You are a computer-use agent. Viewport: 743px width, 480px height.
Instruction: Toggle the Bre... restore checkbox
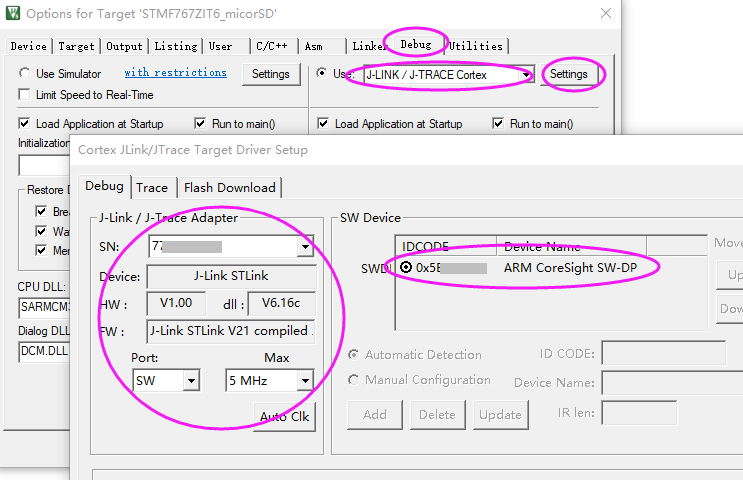[x=41, y=211]
